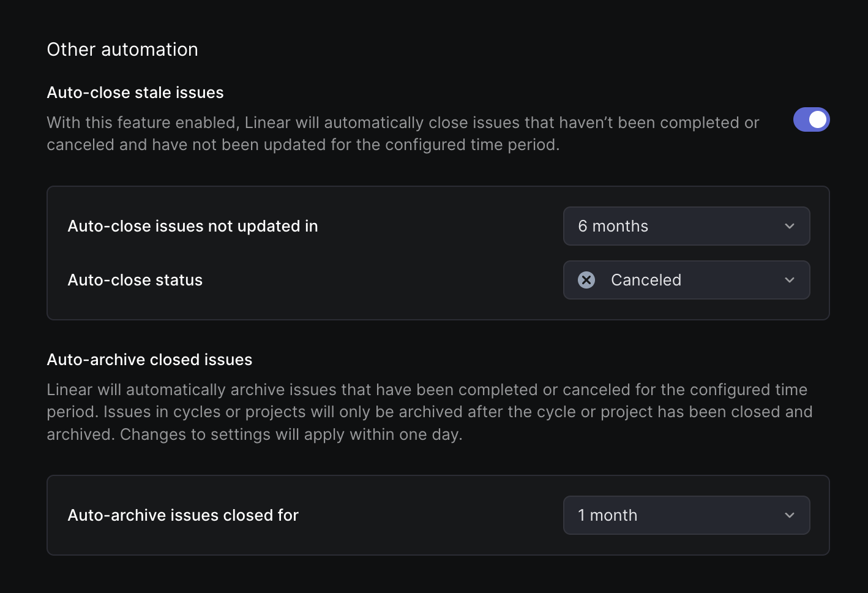Viewport: 868px width, 593px height.
Task: Open the 1 month auto-archive dropdown
Action: coord(686,515)
